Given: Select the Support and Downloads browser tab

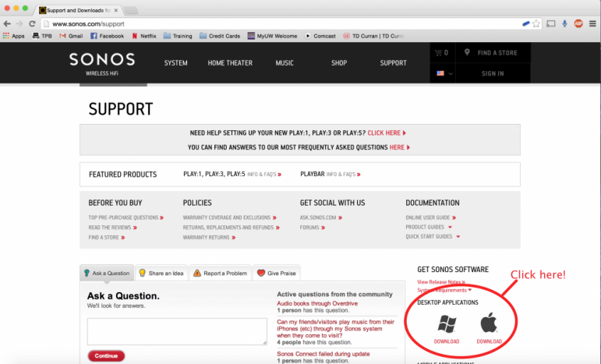Looking at the screenshot, I should coord(79,10).
